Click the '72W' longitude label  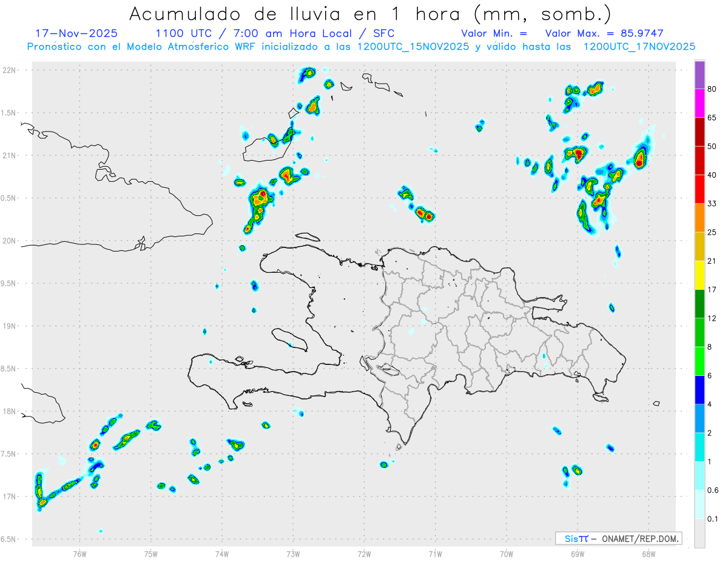364,554
